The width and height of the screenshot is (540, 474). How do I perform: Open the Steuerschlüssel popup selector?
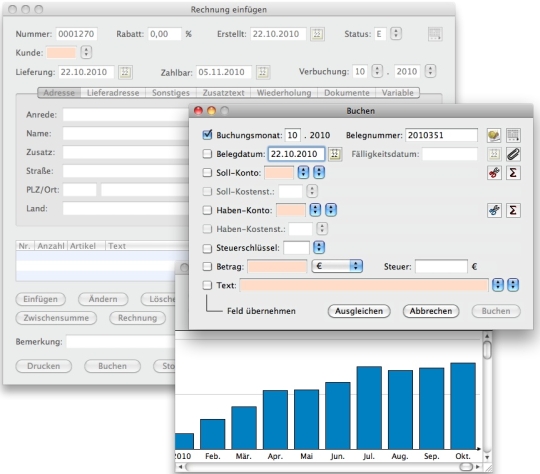tap(319, 247)
